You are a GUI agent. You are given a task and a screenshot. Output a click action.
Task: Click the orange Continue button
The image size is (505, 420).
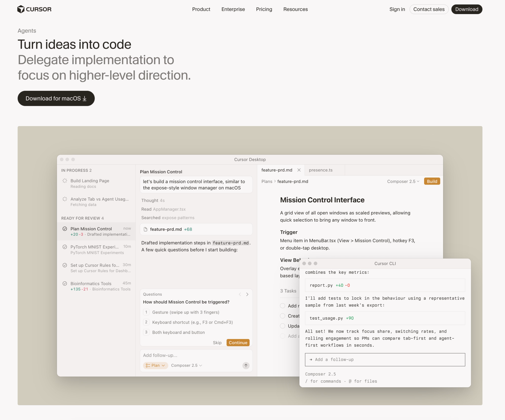238,343
